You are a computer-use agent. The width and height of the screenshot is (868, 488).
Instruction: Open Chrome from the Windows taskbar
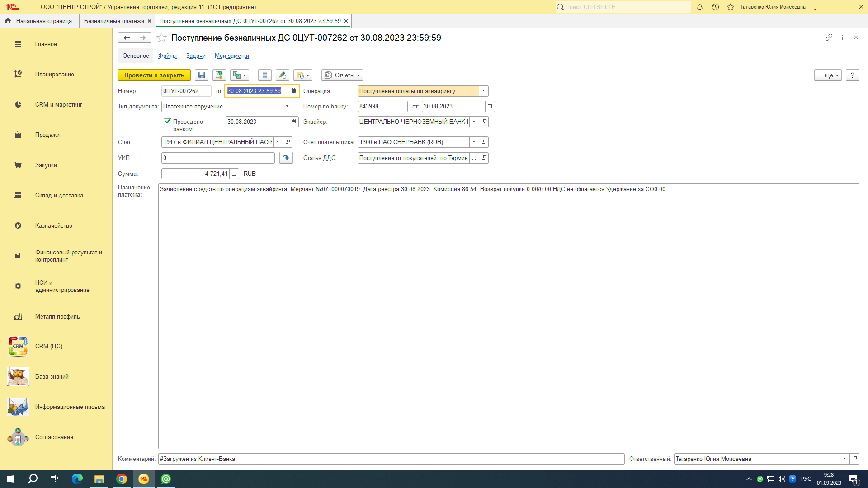tap(122, 479)
